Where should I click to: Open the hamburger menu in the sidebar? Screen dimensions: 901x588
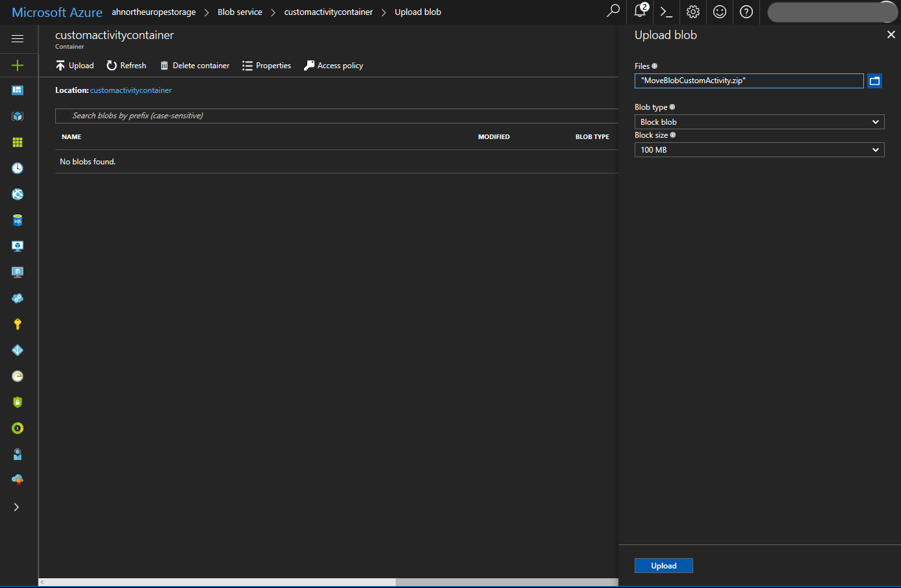(x=18, y=38)
